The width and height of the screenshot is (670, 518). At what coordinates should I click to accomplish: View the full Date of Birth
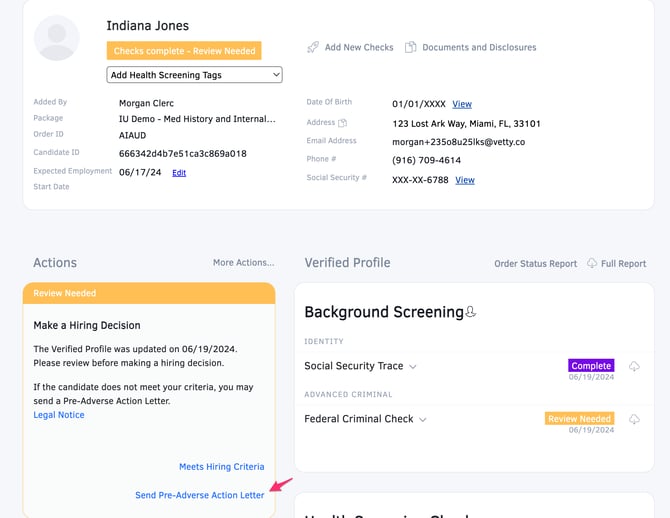click(462, 104)
